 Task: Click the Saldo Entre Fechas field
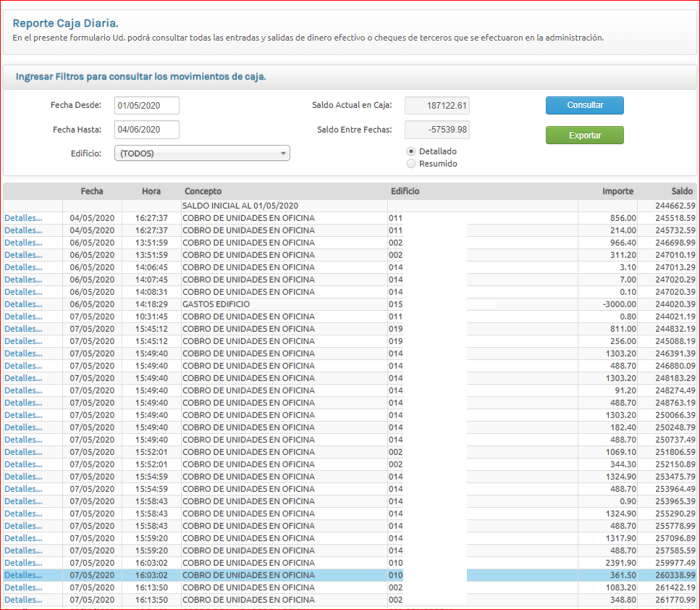pyautogui.click(x=437, y=130)
